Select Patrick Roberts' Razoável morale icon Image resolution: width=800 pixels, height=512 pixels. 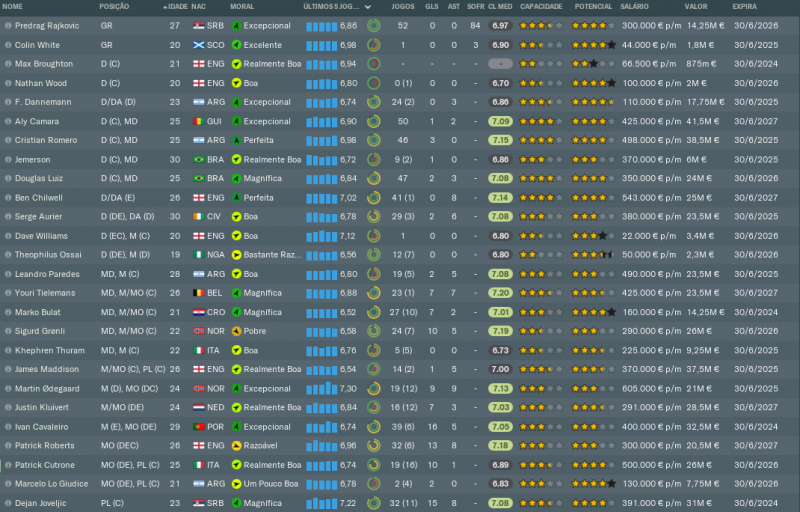[x=236, y=446]
